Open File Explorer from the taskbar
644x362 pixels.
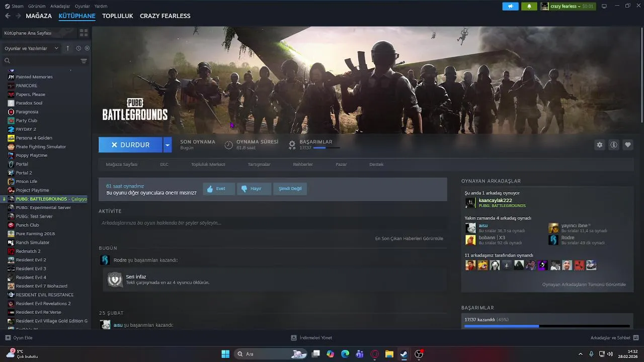point(389,354)
